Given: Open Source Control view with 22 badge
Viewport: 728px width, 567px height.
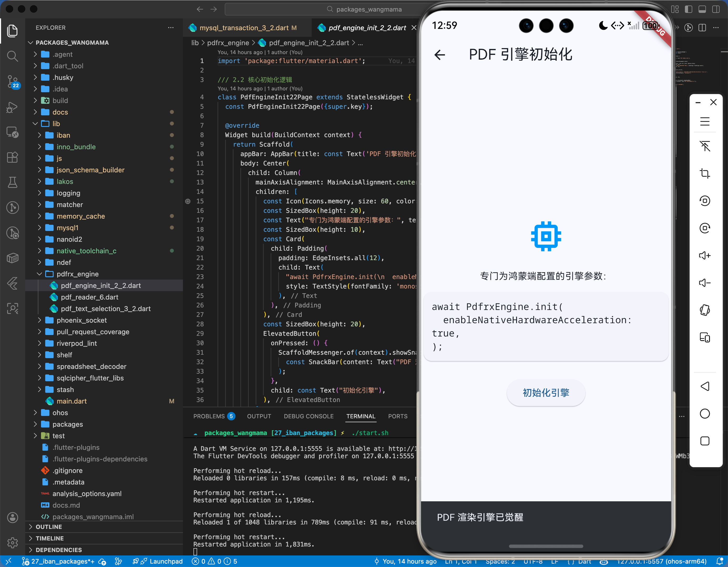Looking at the screenshot, I should pyautogui.click(x=12, y=81).
